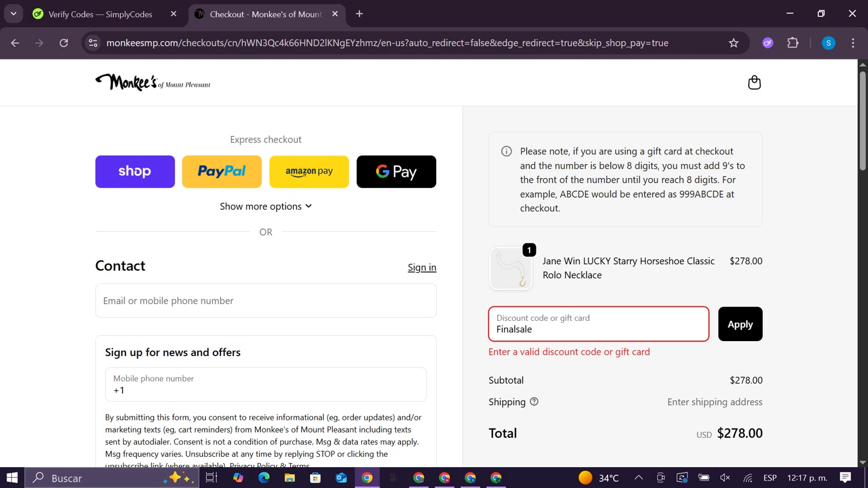Click the Discount code or gift card field
Screen dimensions: 868x488
598,324
